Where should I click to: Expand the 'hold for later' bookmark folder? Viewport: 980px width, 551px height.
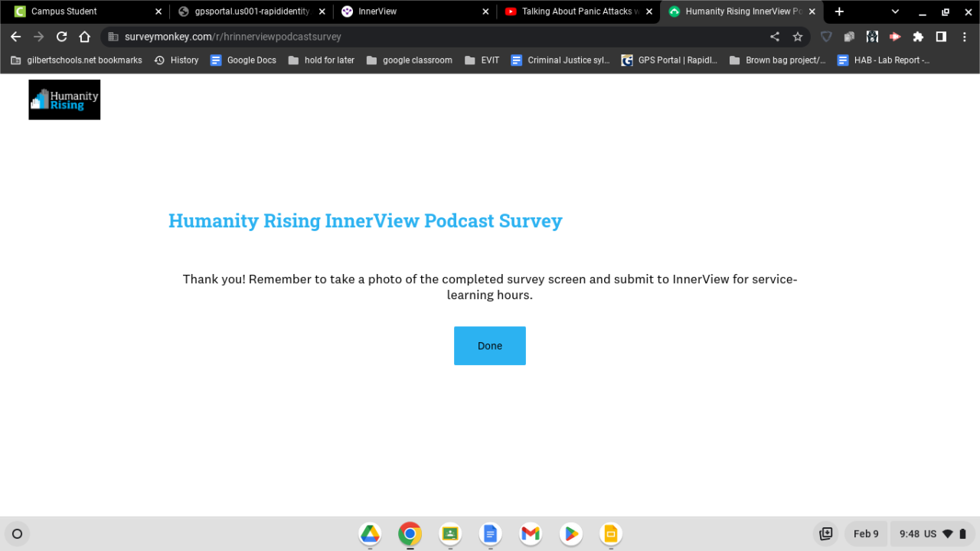pos(322,60)
